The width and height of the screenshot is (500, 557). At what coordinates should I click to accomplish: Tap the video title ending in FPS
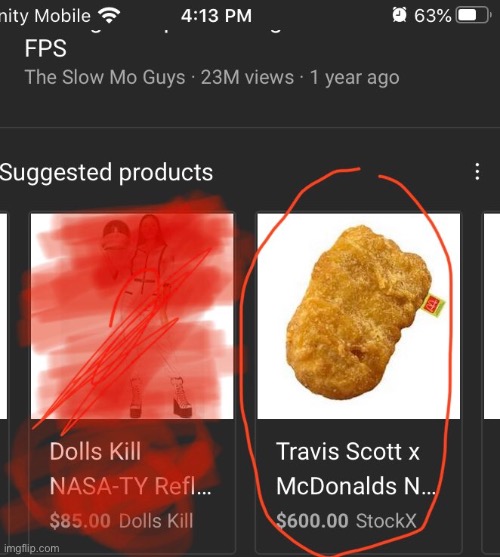pyautogui.click(x=45, y=48)
